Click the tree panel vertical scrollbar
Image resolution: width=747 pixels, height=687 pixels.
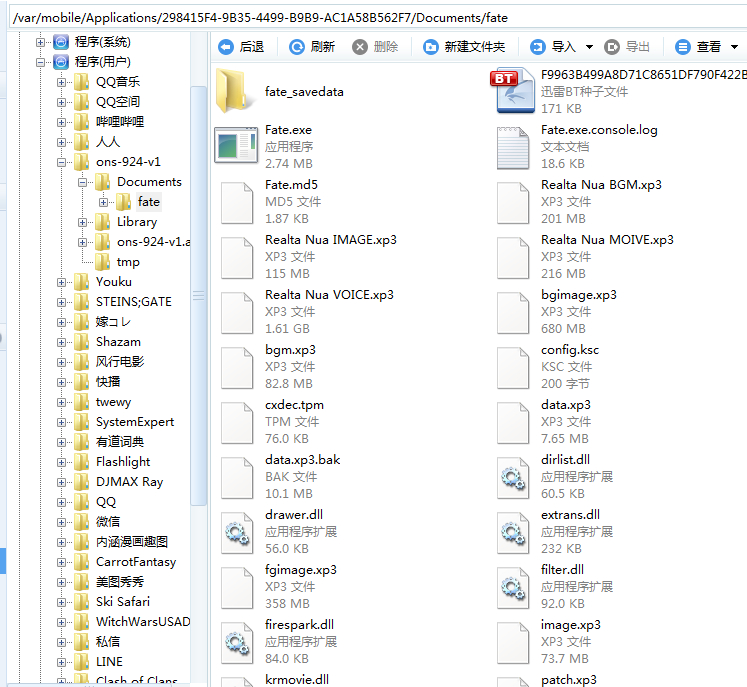[198, 295]
